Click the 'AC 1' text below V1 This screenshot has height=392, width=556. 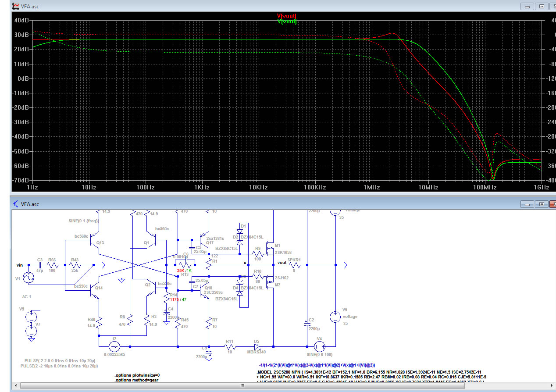26,296
